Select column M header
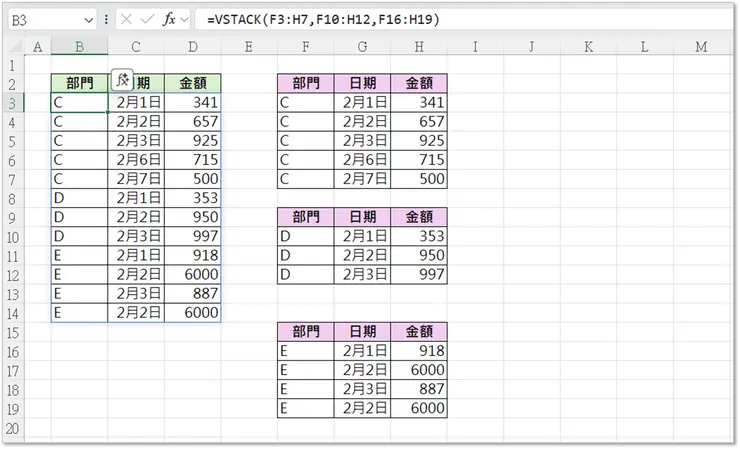740x449 pixels. point(701,47)
